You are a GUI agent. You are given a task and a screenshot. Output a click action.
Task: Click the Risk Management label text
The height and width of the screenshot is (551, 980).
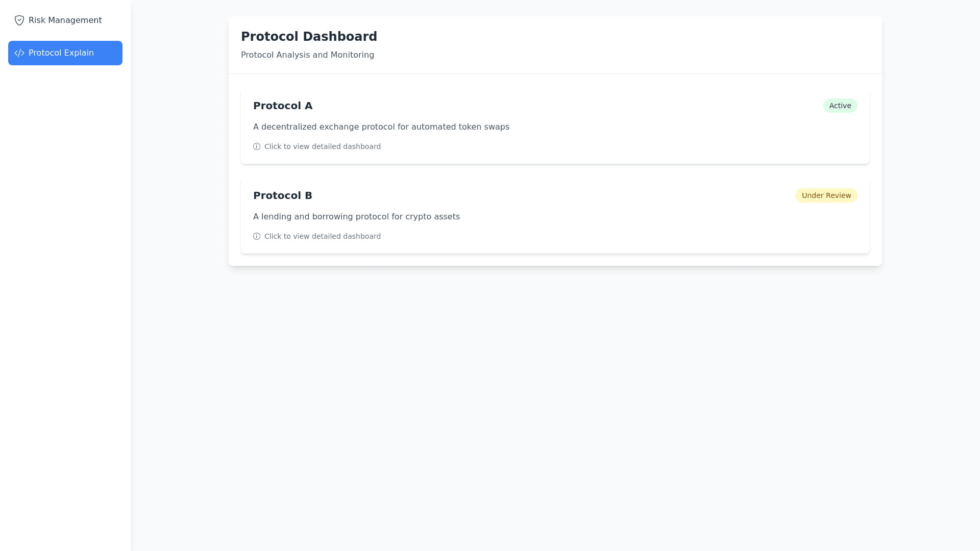65,20
